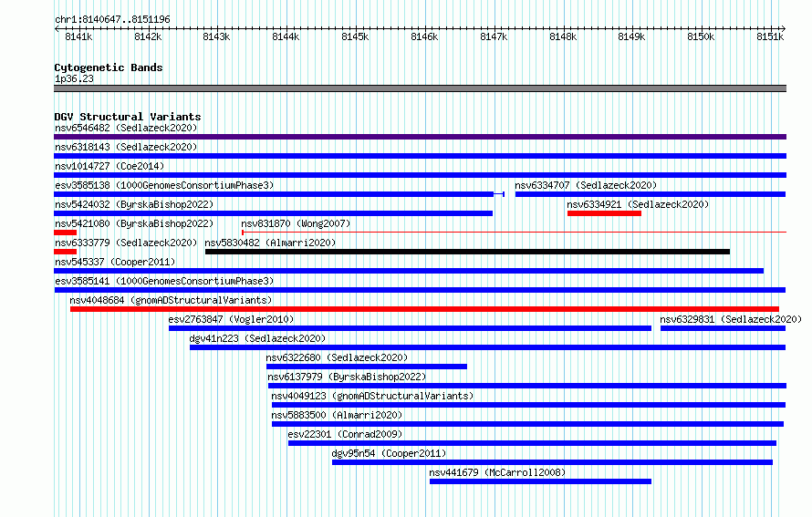
Task: Open nsv6333779 (Sedlazeck2020) label
Action: [126, 243]
